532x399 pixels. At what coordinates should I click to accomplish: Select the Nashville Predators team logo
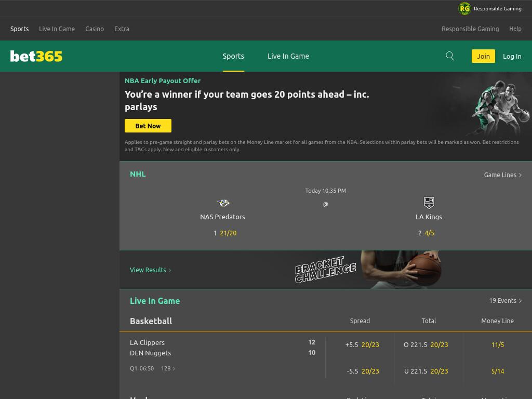(223, 203)
